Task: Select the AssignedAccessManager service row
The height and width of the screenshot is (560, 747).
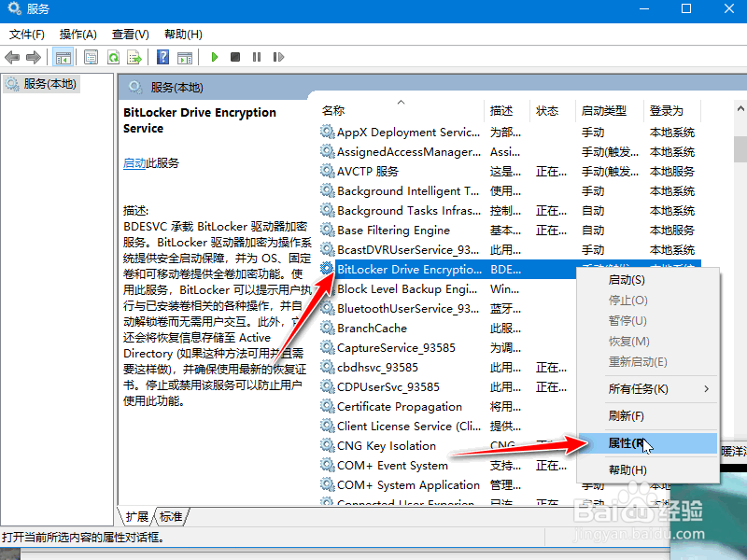Action: pyautogui.click(x=509, y=151)
